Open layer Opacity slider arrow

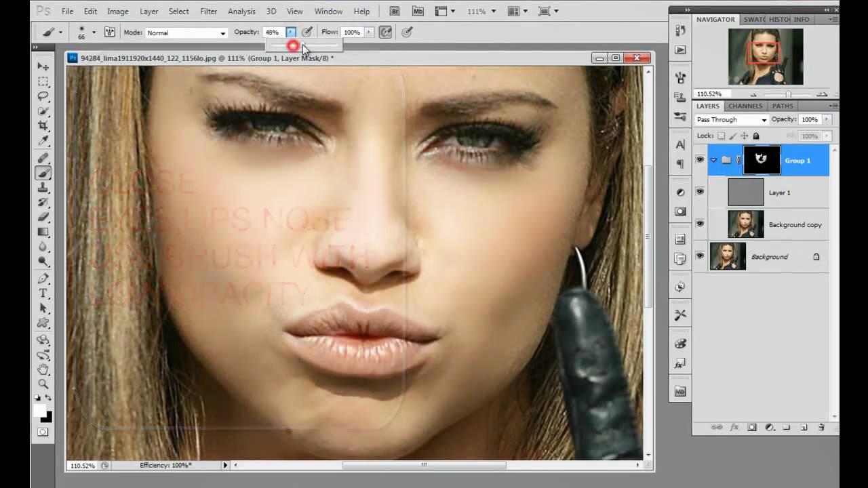pos(825,119)
